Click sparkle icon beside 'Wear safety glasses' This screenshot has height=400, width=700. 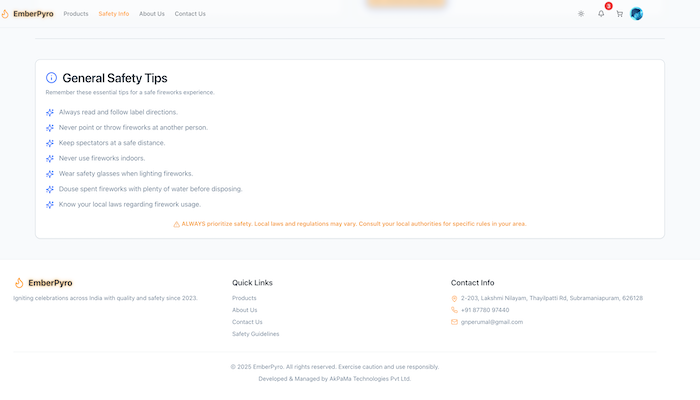point(50,174)
